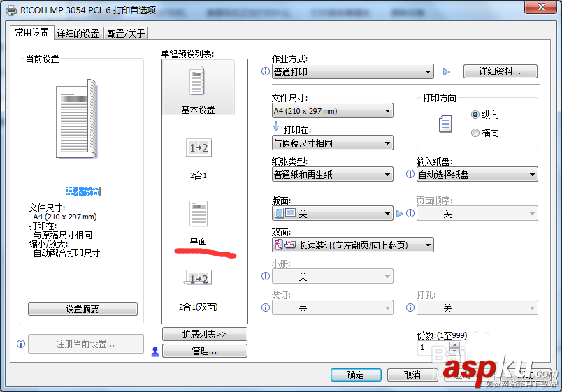
Task: Click info icon beside 页面顺序
Action: [x=410, y=214]
